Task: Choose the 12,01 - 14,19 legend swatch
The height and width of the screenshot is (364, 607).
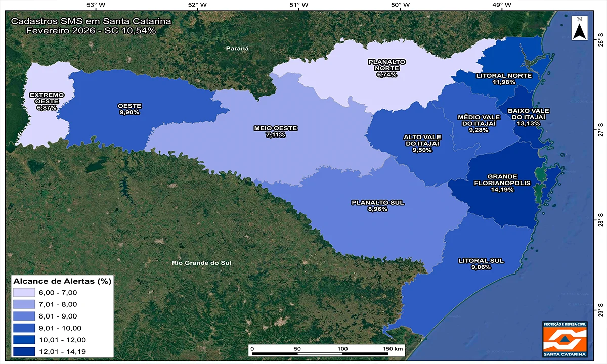Action: point(24,351)
